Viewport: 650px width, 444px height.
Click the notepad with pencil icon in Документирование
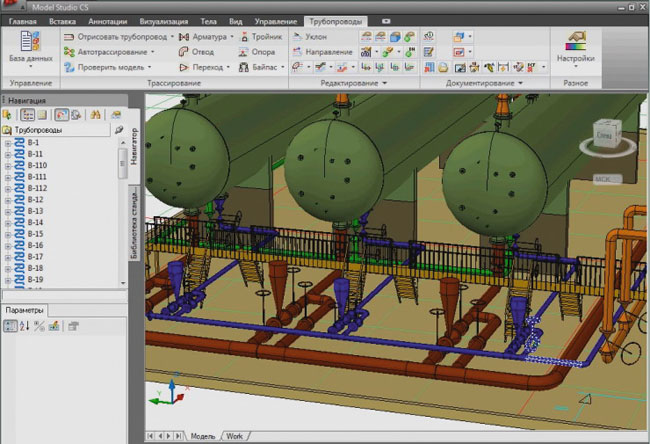click(x=428, y=52)
